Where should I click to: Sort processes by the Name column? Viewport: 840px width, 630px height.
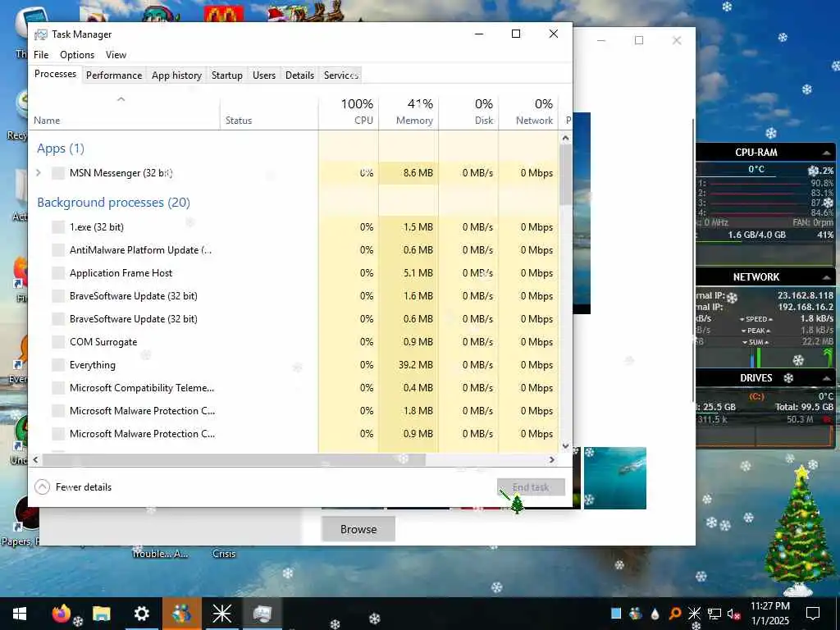[125, 113]
